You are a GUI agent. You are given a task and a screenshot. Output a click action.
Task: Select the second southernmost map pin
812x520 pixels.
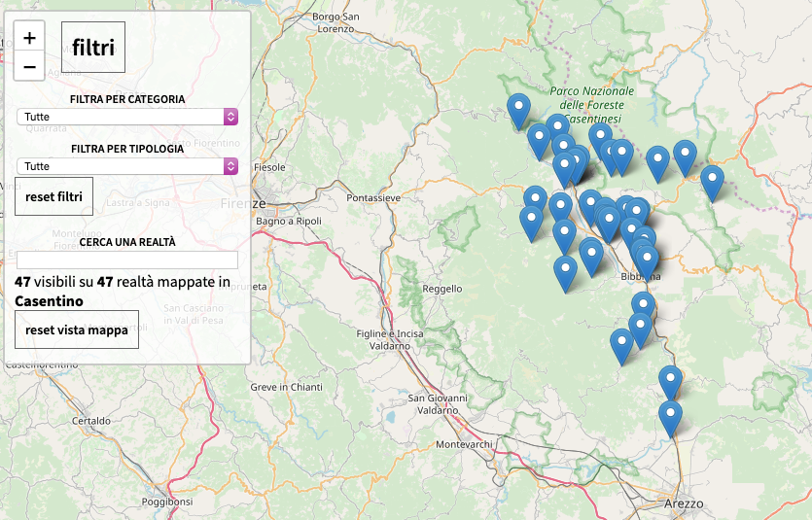pyautogui.click(x=669, y=382)
